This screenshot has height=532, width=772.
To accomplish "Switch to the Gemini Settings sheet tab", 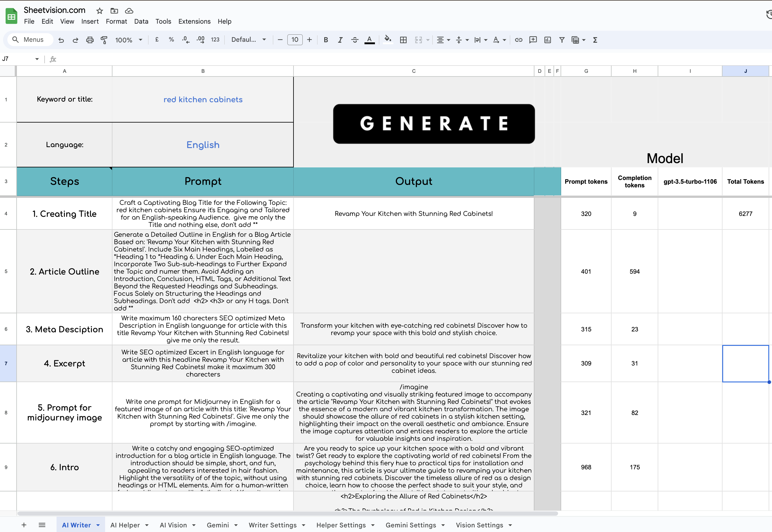I will tap(411, 525).
